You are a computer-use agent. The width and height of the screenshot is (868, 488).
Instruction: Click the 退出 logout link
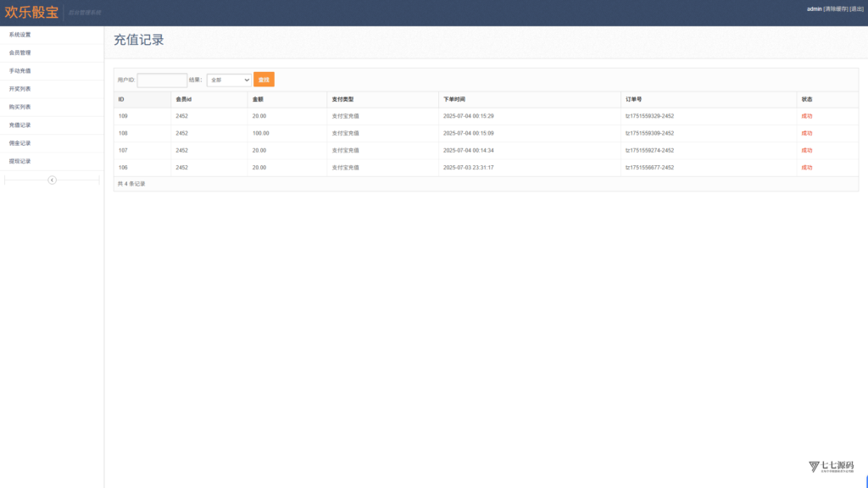[857, 8]
